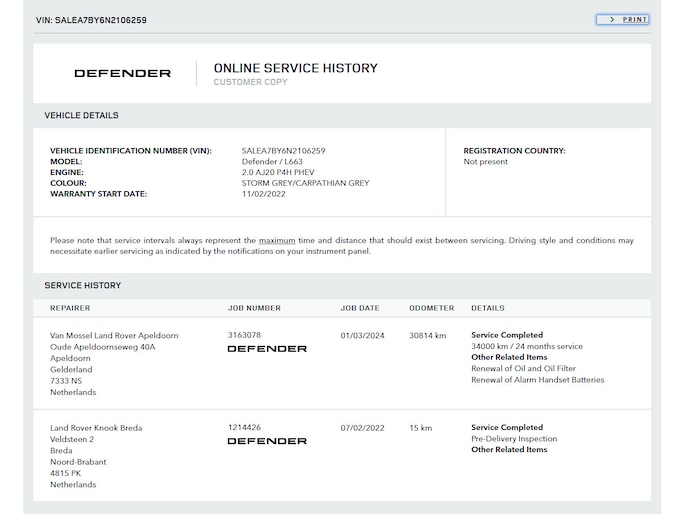Screen dimensions: 685x514
Task: Click the Defender logo in header
Action: click(x=122, y=73)
